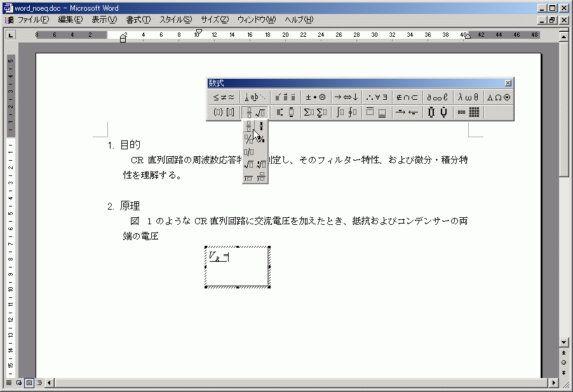Switch to Normal view button at bottom-left
Viewport: 573px width, 392px height.
click(x=8, y=383)
